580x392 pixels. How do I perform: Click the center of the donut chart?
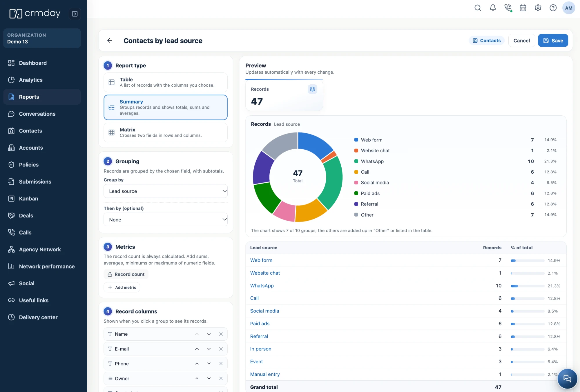coord(298,177)
